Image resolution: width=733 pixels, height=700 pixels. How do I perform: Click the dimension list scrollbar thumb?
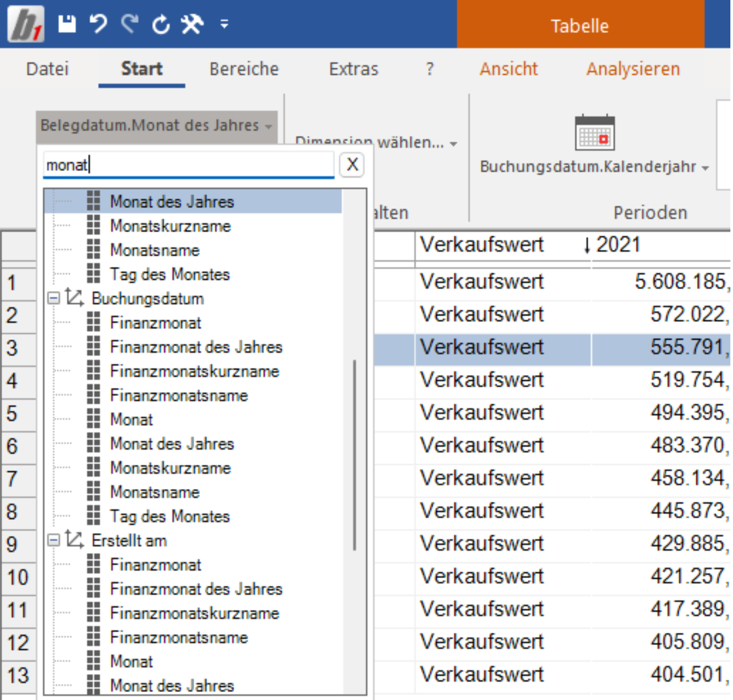[354, 455]
